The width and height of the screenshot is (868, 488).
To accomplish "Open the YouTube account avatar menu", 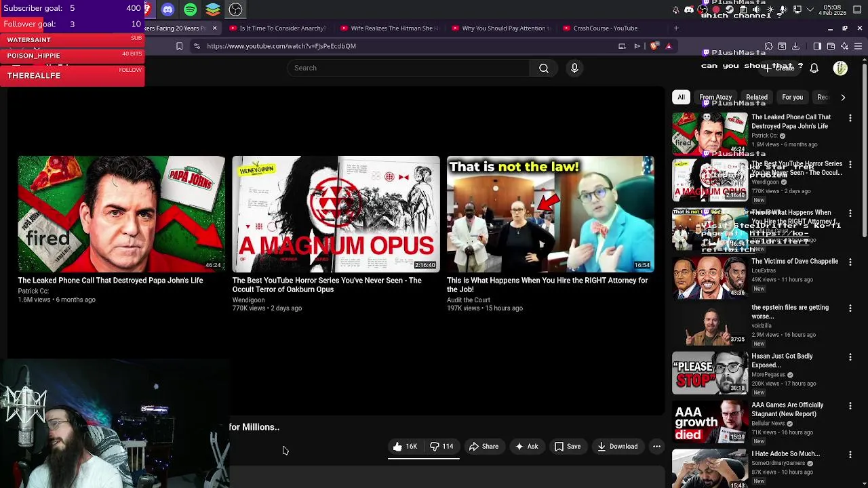I will [840, 68].
